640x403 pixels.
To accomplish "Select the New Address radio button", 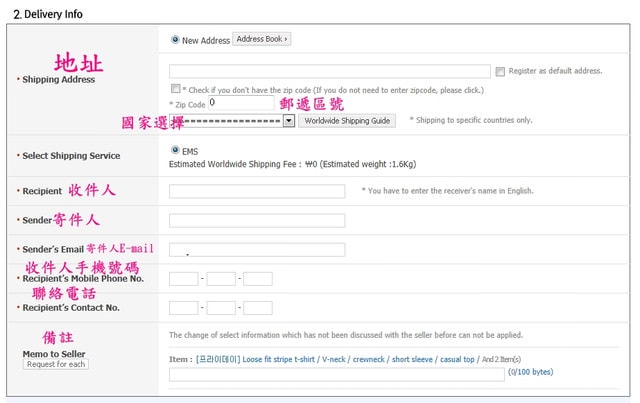I will (175, 40).
